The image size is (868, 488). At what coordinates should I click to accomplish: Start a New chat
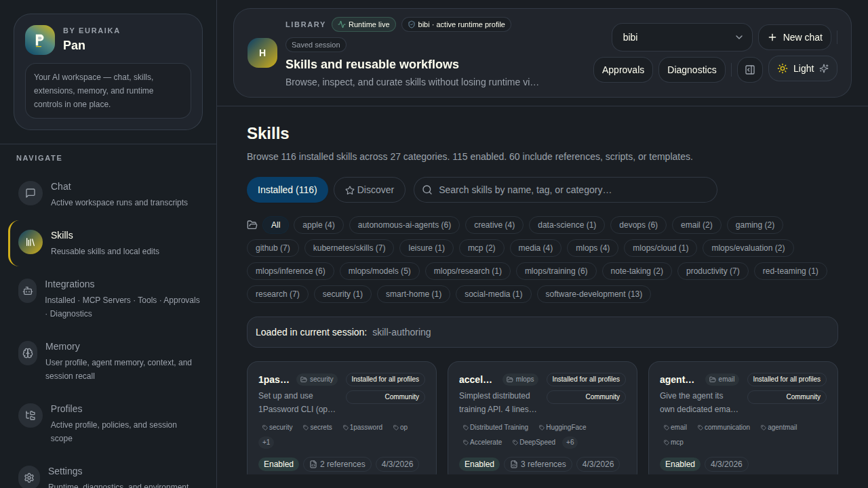pyautogui.click(x=795, y=37)
